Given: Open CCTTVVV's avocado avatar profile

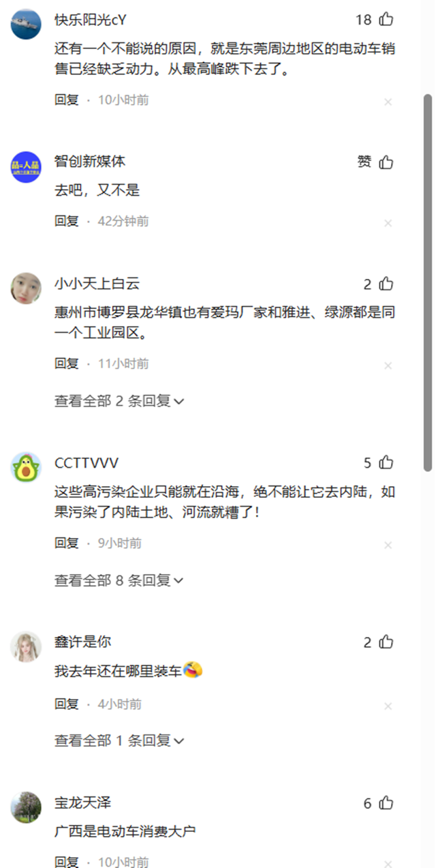Looking at the screenshot, I should (26, 467).
